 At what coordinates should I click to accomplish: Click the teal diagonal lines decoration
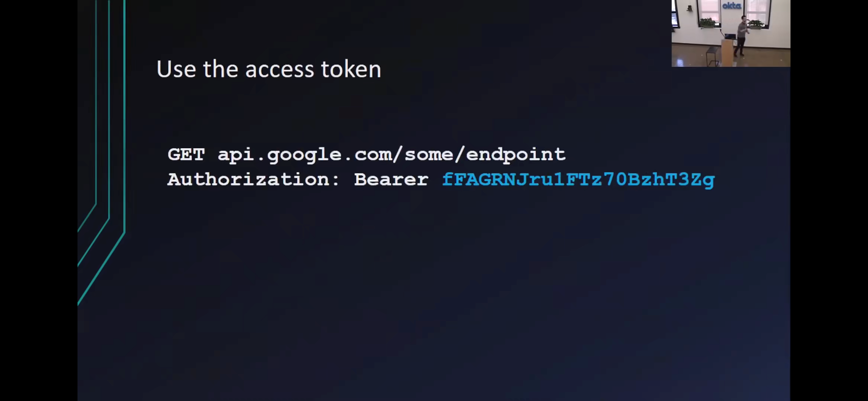click(102, 153)
